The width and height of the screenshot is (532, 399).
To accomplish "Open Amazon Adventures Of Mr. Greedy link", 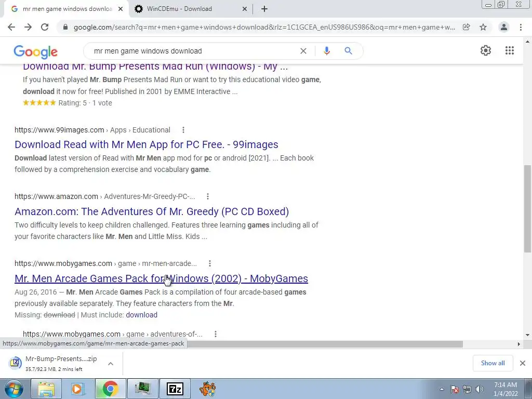I will point(152,212).
